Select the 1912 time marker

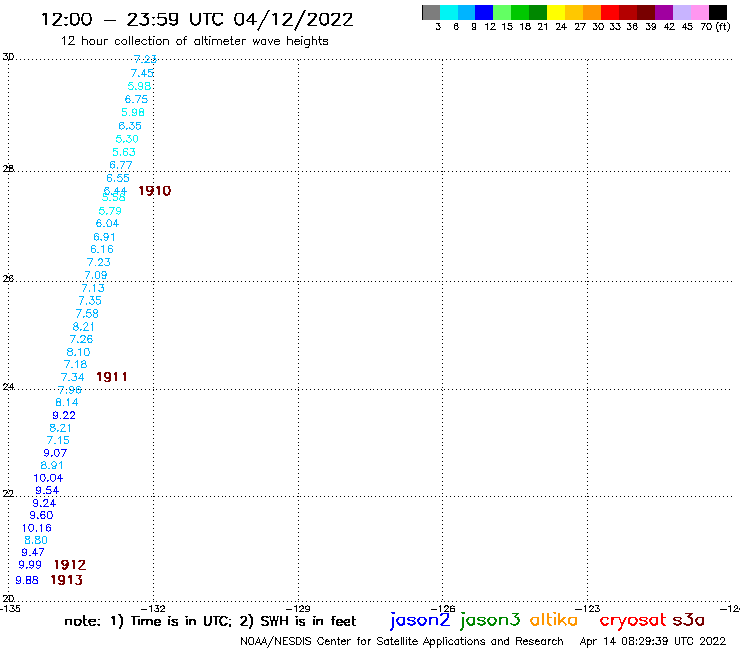pyautogui.click(x=70, y=565)
